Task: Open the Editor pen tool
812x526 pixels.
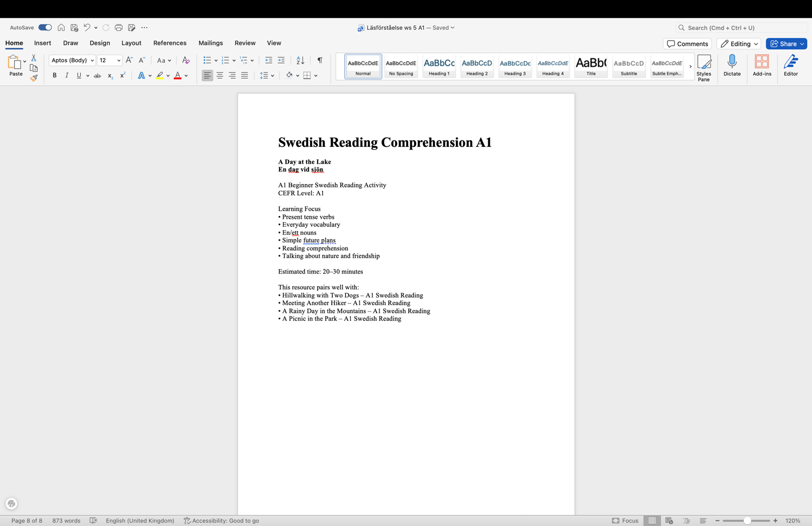Action: [791, 66]
